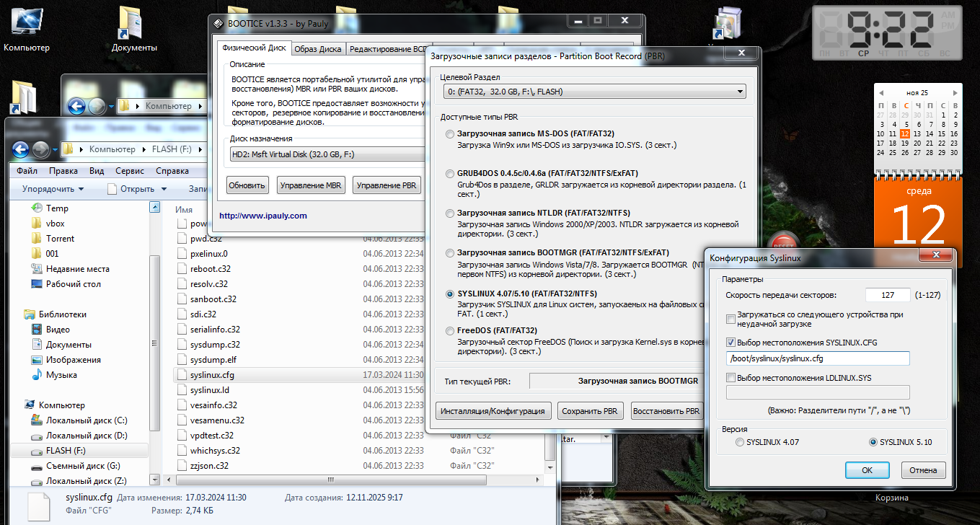The width and height of the screenshot is (980, 525).
Task: Enable Выбор местоположения LDLINUX.SYS checkbox
Action: tap(731, 378)
